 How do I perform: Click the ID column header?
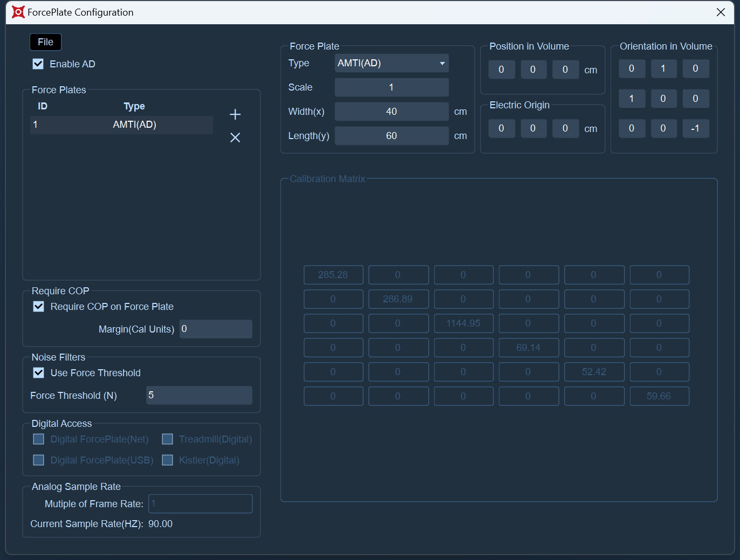(x=43, y=106)
